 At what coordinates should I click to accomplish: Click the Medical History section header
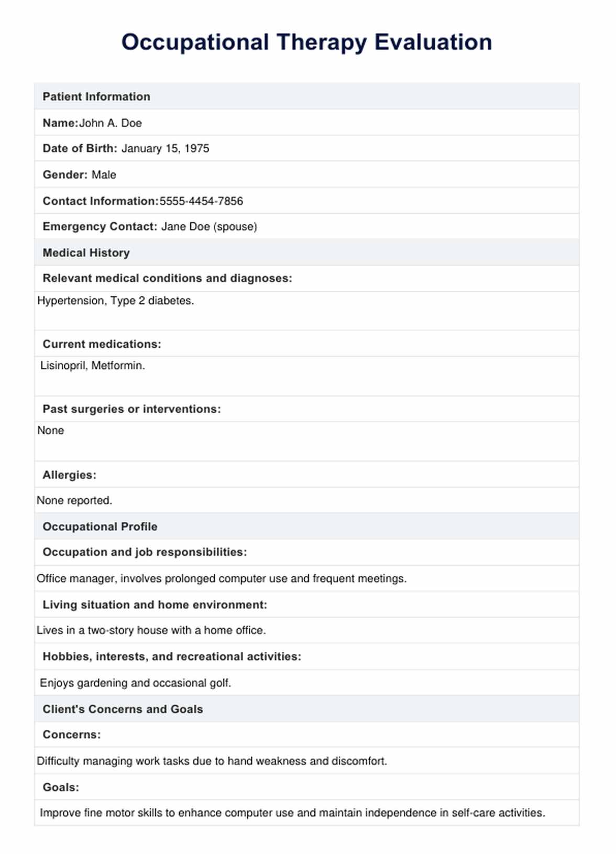tap(86, 253)
